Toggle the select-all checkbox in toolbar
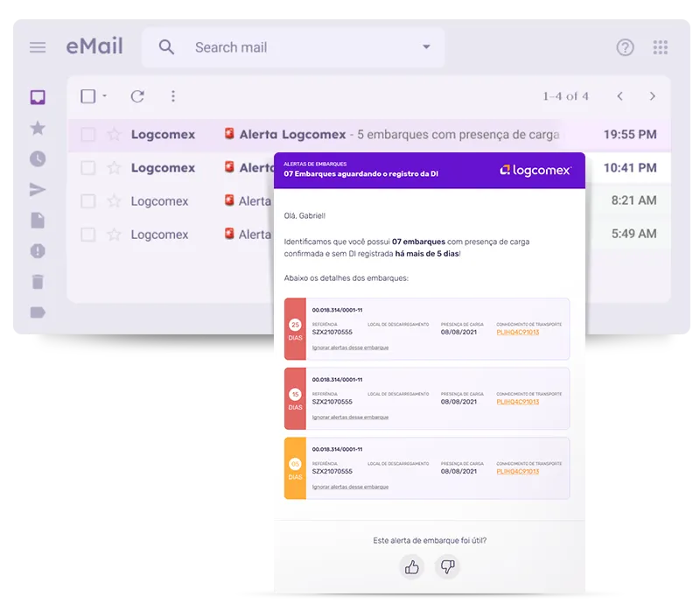 tap(88, 96)
